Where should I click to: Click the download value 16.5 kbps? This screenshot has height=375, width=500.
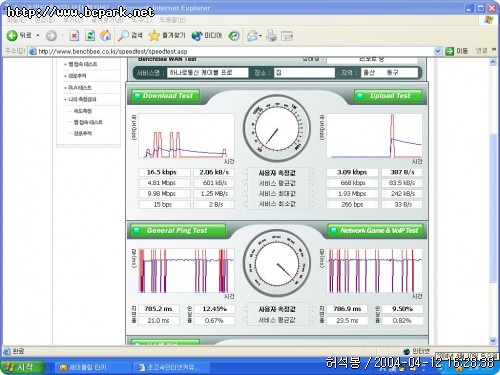click(x=164, y=172)
